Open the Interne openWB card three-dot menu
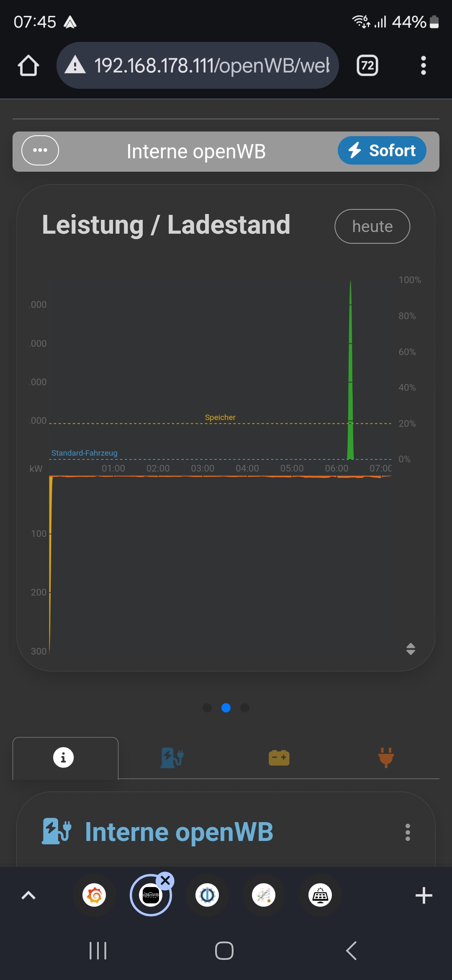 point(408,832)
